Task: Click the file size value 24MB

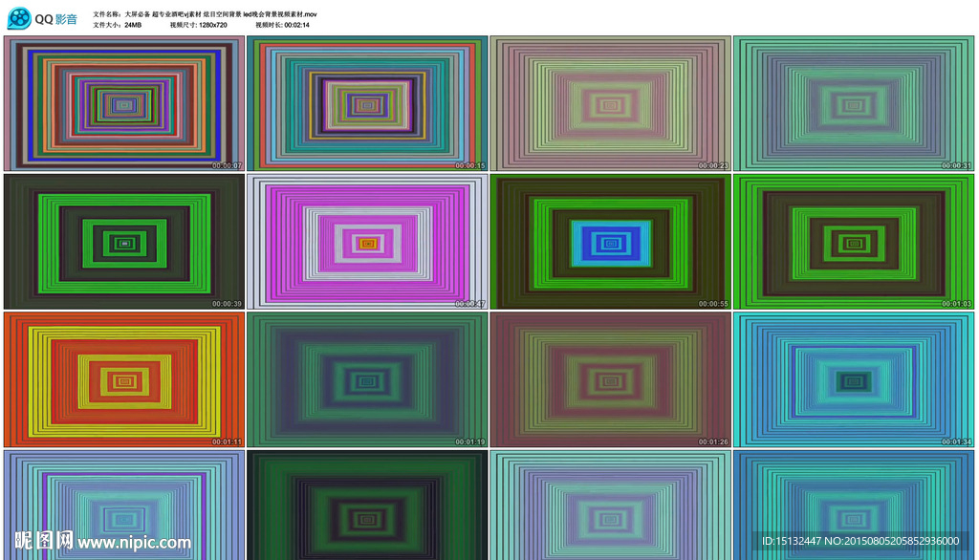Action: coord(133,25)
